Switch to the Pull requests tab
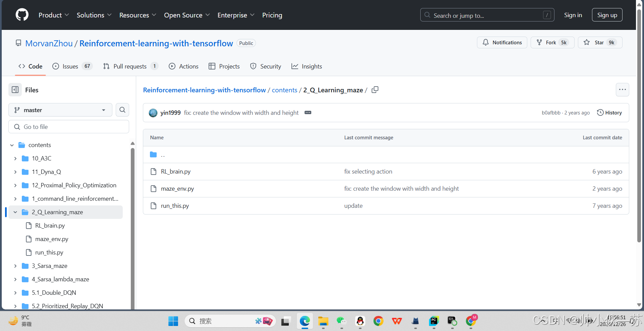Viewport: 644px width, 331px height. coord(130,66)
